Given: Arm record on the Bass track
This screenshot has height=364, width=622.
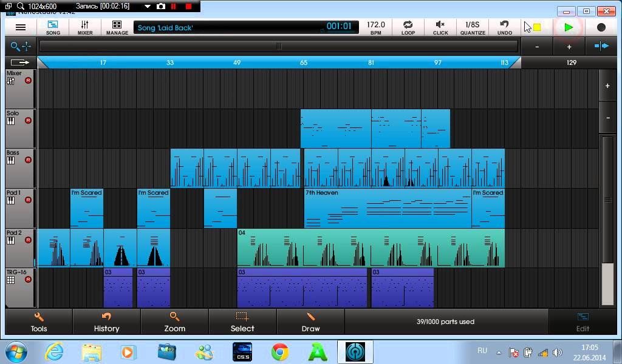Looking at the screenshot, I should (28, 160).
